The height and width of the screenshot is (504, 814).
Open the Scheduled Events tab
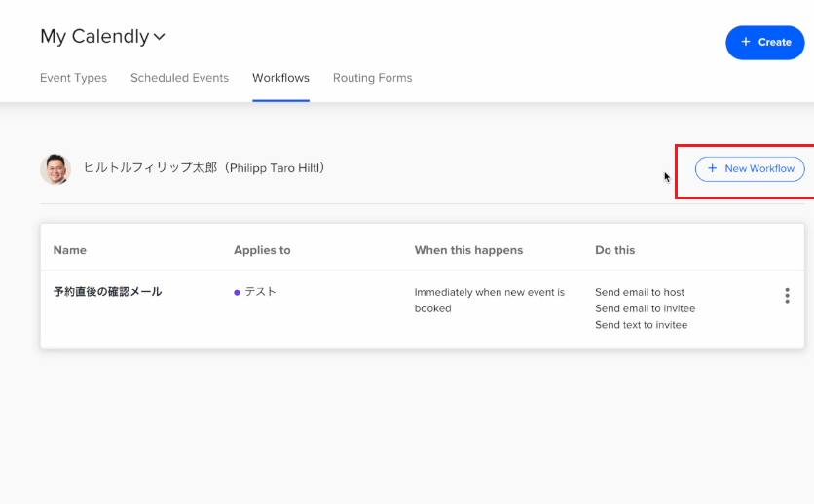point(179,78)
